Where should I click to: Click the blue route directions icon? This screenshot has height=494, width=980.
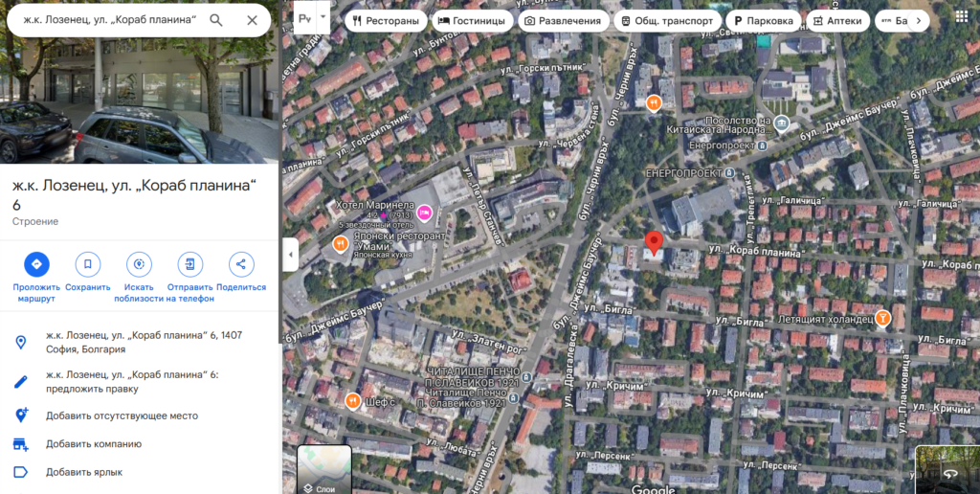tap(36, 264)
